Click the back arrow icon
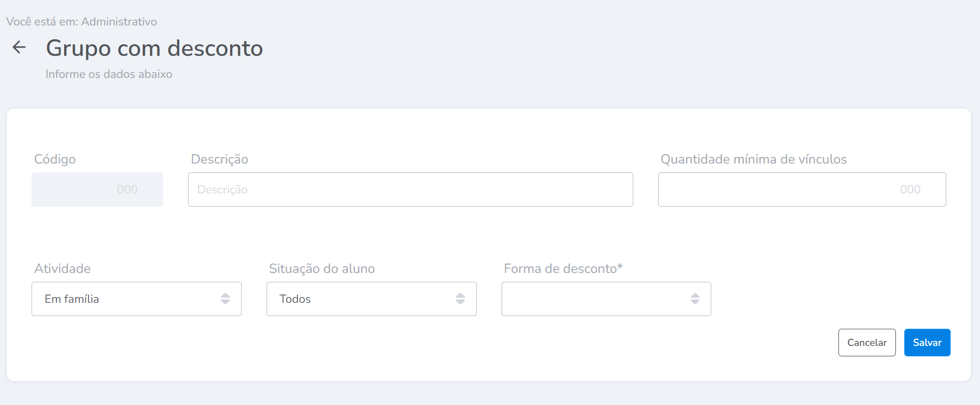Screen dimensions: 980x405 point(19,48)
